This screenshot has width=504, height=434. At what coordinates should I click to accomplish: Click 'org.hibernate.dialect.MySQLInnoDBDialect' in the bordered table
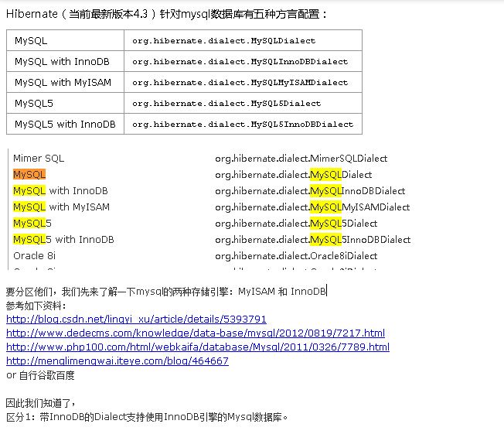coord(240,62)
